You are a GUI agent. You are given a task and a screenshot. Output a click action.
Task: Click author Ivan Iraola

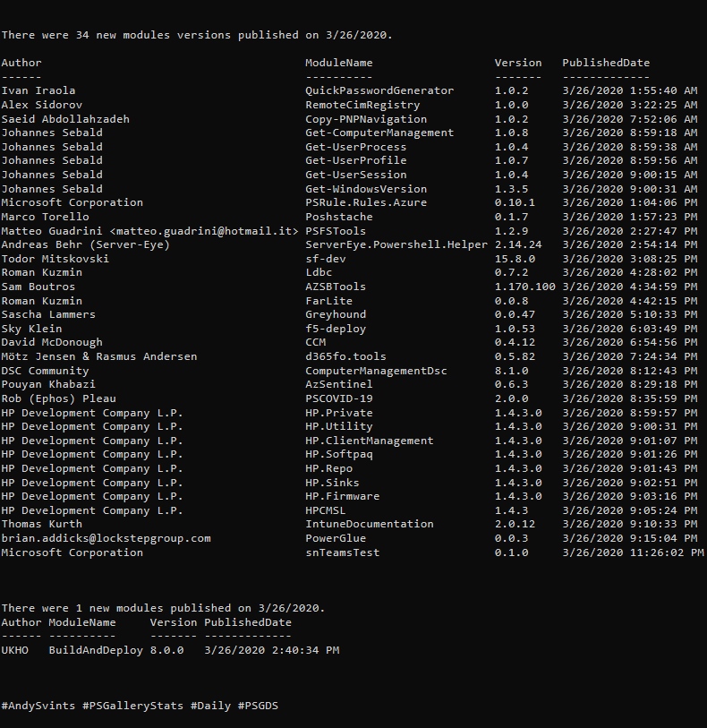pyautogui.click(x=38, y=90)
